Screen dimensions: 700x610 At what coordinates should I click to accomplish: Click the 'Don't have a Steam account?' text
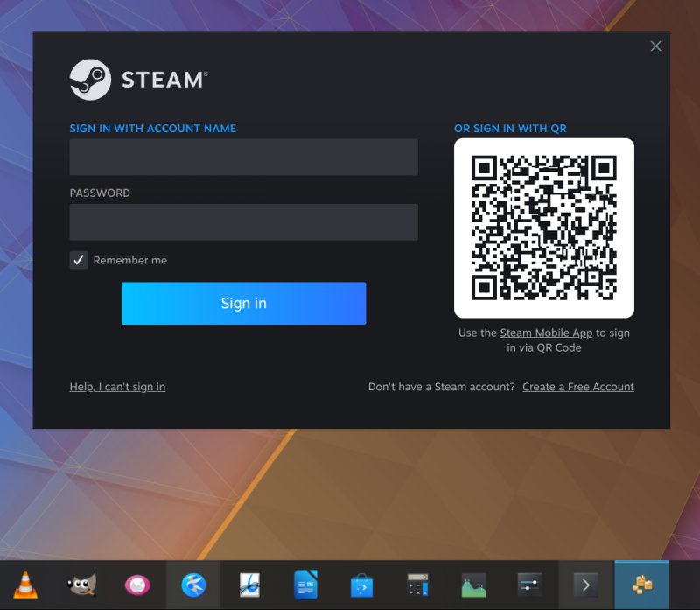coord(442,387)
